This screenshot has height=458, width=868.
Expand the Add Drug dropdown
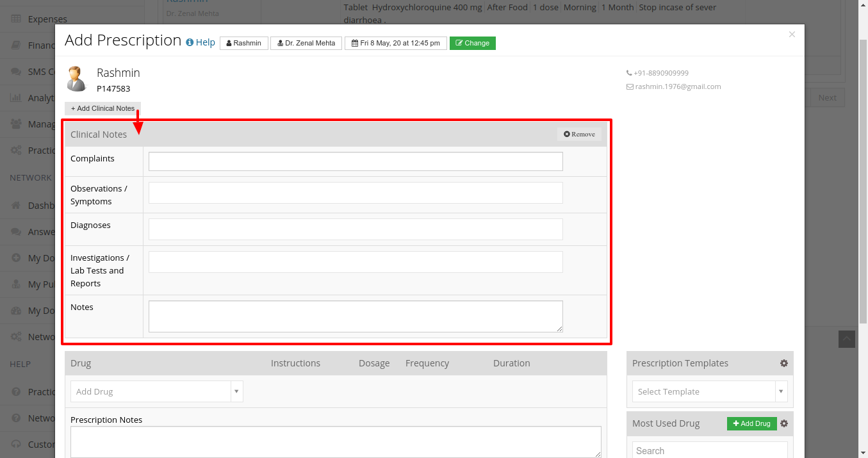[x=236, y=391]
